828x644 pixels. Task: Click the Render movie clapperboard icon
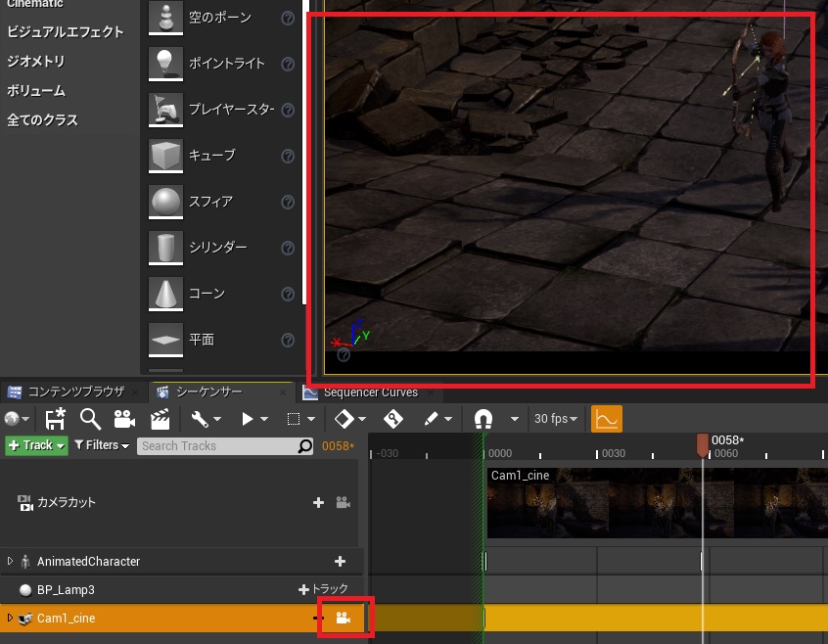160,419
